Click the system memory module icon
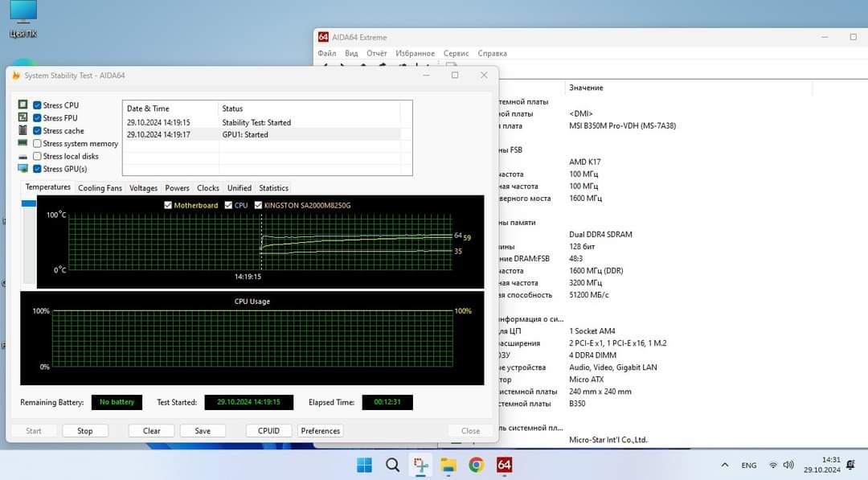The height and width of the screenshot is (480, 868). click(23, 143)
